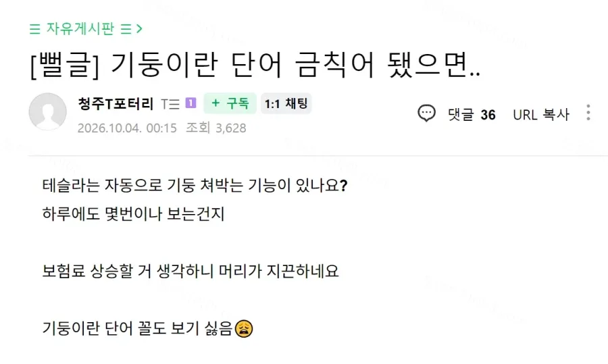608x364 pixels.
Task: Click the T badge icon beside author name
Action: click(170, 104)
